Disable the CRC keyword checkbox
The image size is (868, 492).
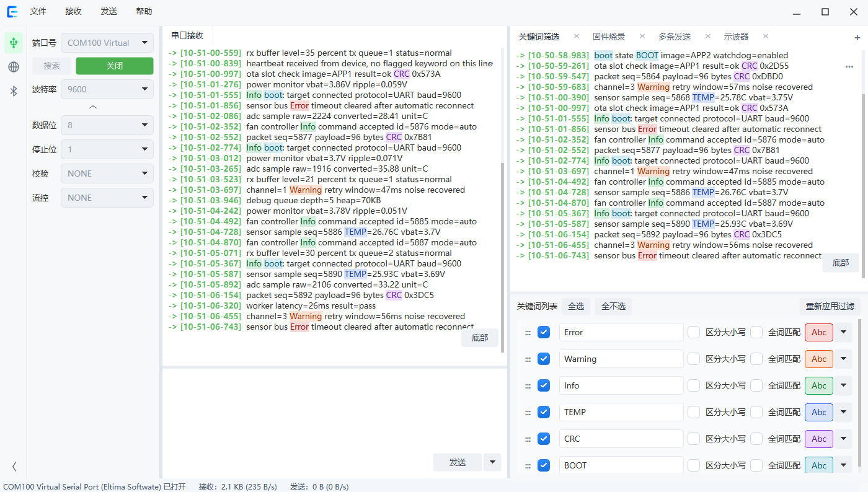pos(544,439)
